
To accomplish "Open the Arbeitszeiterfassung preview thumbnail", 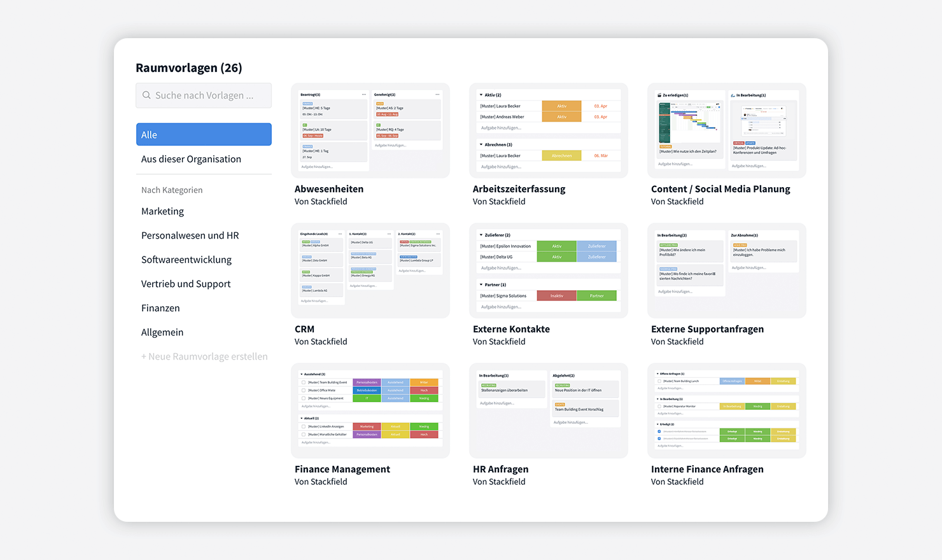I will 549,130.
